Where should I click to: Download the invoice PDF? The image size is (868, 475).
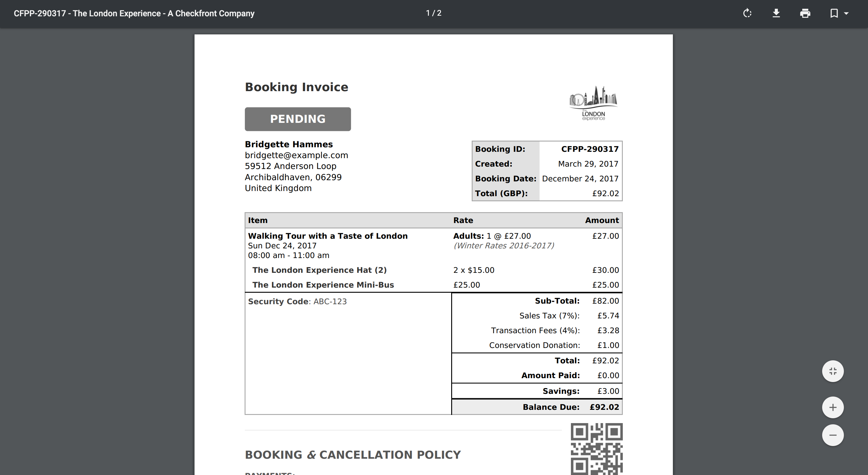coord(776,13)
